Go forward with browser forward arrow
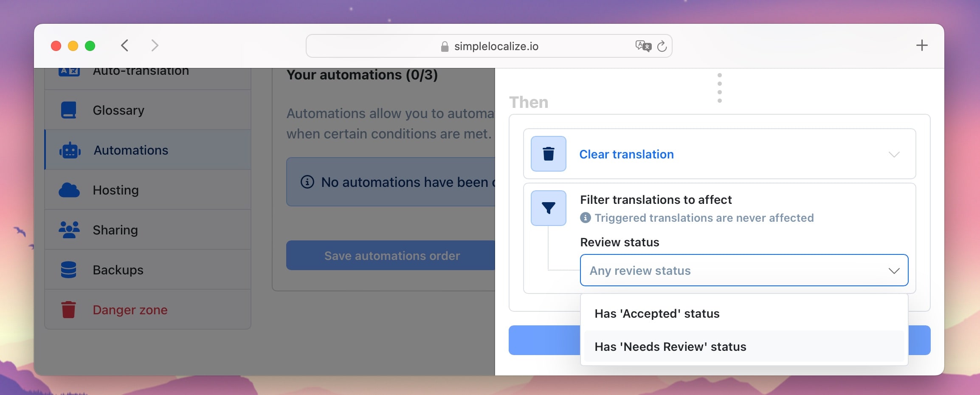The width and height of the screenshot is (980, 395). click(155, 45)
